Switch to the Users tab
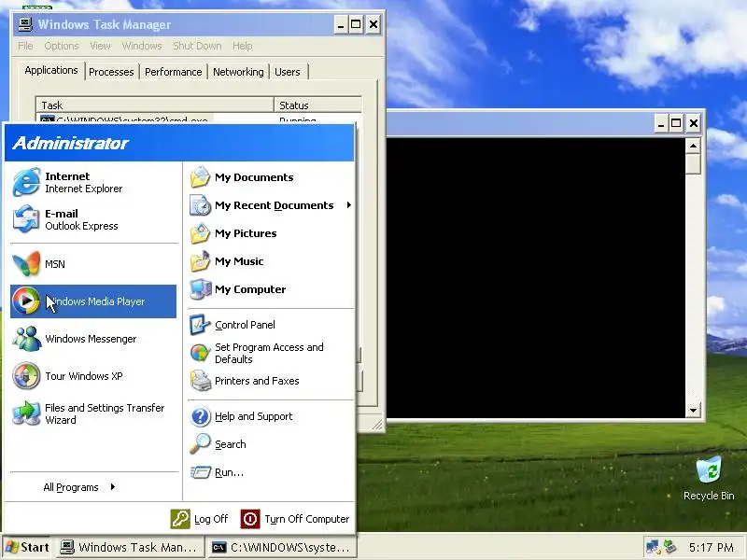This screenshot has height=560, width=747. click(x=288, y=72)
